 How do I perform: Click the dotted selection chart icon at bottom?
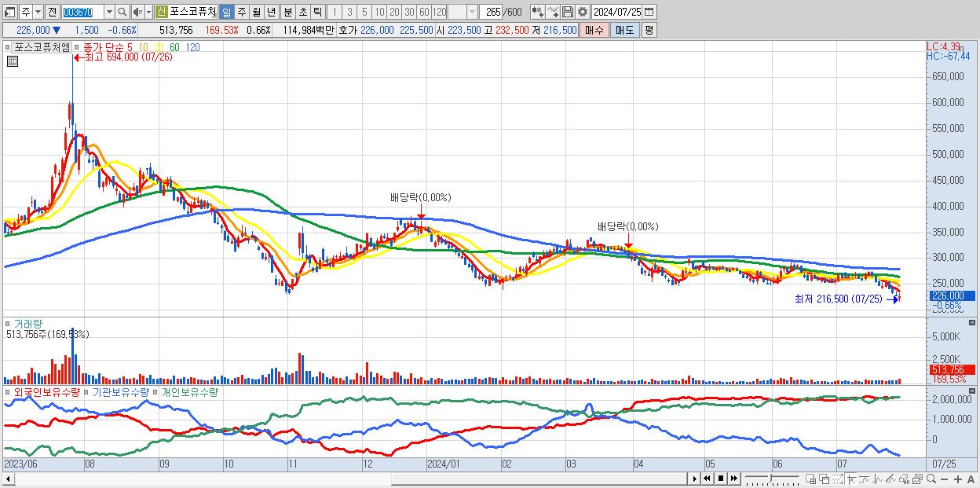coord(837,479)
